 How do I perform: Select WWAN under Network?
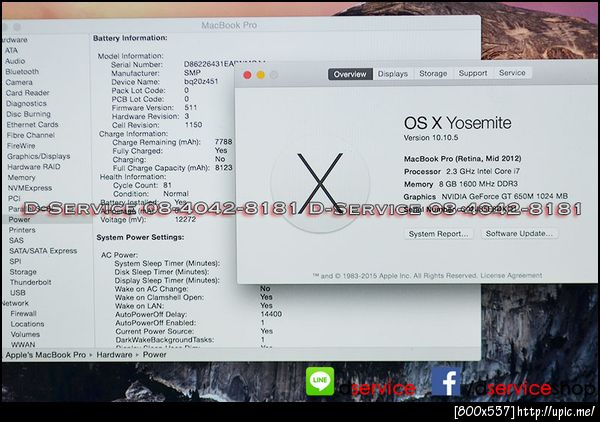click(23, 345)
